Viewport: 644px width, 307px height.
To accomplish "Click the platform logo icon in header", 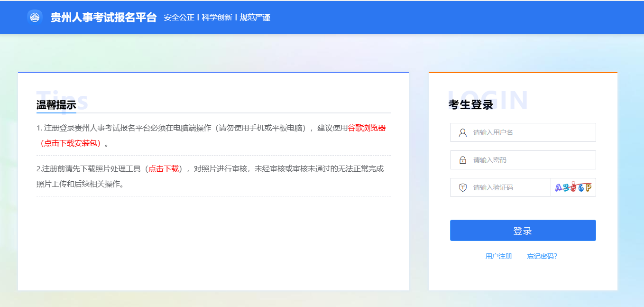I will coord(35,18).
